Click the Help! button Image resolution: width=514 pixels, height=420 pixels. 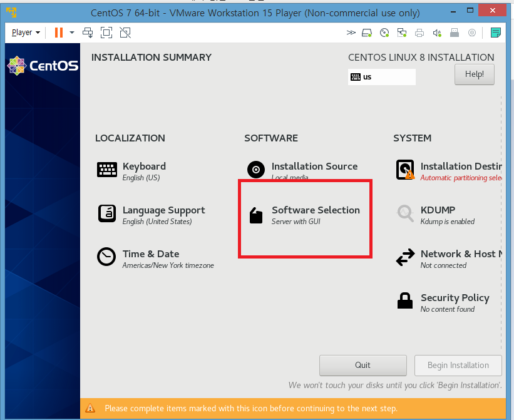(x=474, y=74)
